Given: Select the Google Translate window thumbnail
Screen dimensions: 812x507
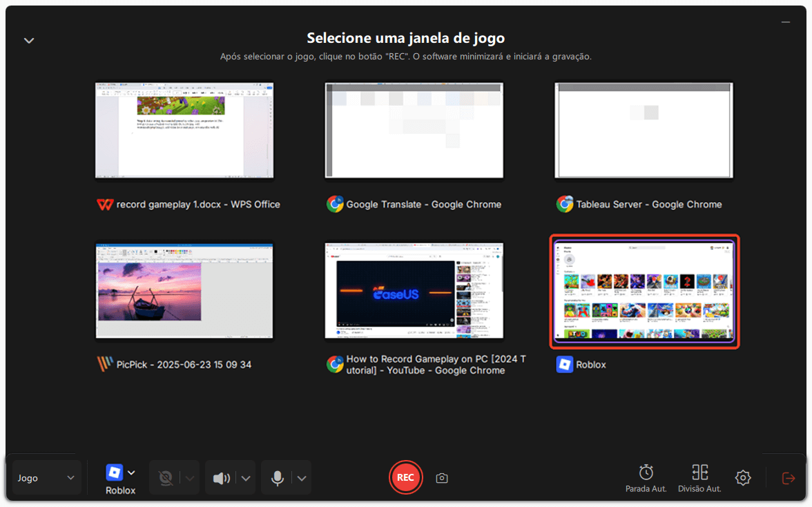Looking at the screenshot, I should (x=414, y=131).
